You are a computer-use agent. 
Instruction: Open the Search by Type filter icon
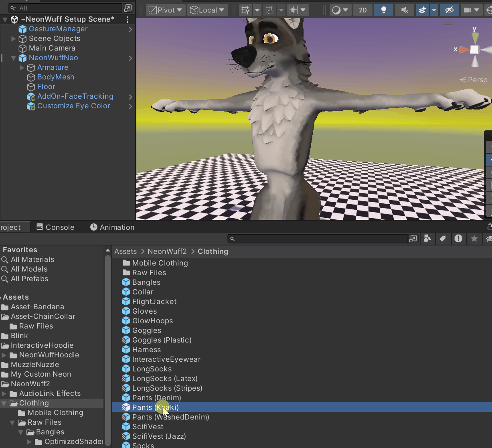pos(427,239)
